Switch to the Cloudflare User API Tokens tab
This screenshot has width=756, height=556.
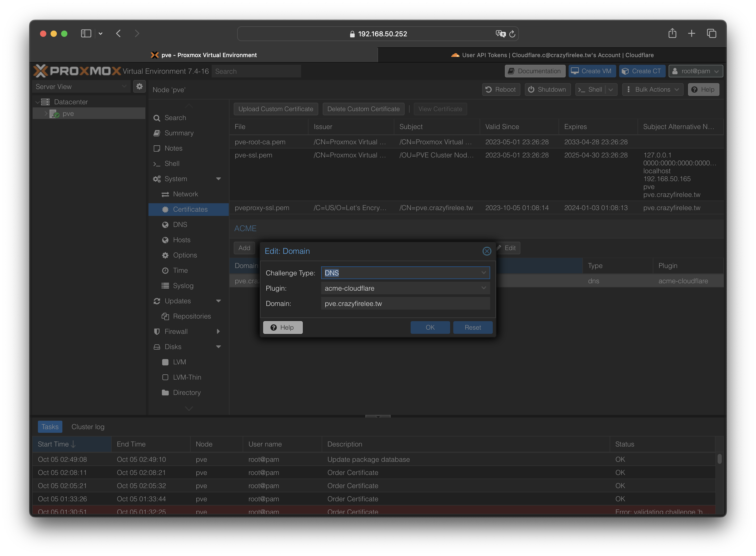point(552,55)
